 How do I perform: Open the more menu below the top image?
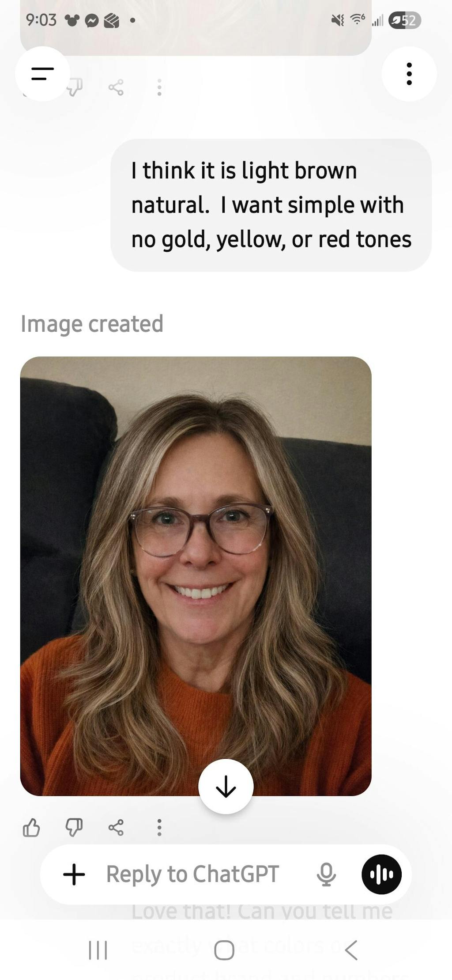pyautogui.click(x=159, y=87)
